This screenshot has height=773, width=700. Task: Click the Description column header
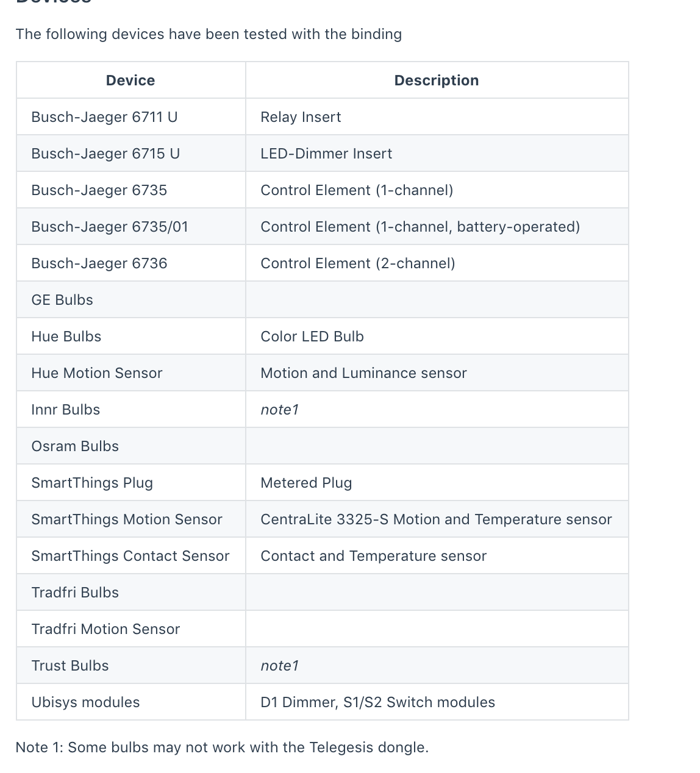pyautogui.click(x=437, y=80)
